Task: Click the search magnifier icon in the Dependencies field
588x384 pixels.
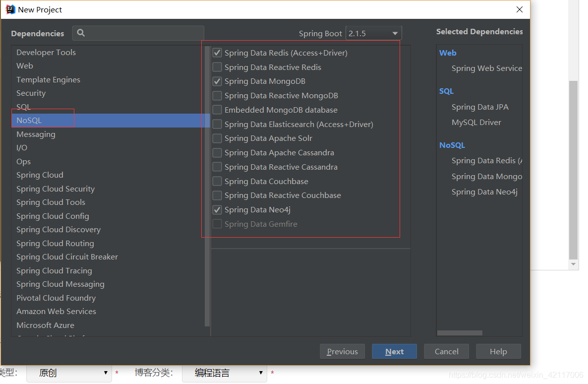Action: 81,33
